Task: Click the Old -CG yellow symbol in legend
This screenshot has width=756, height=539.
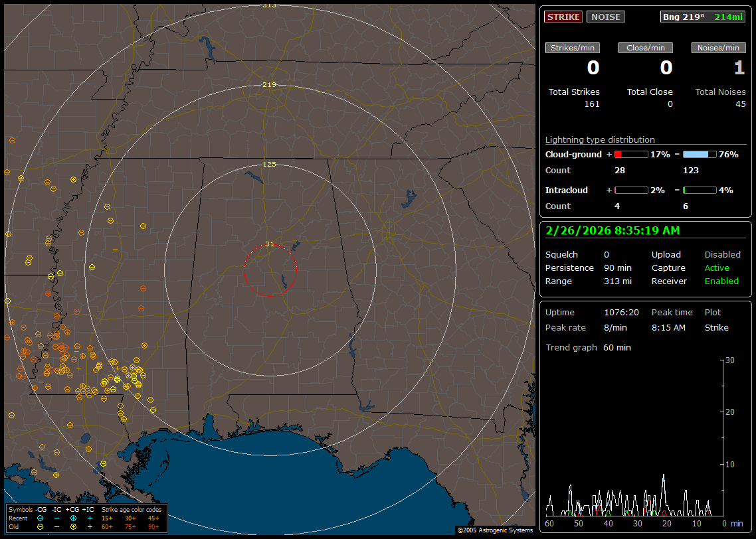Action: (x=41, y=526)
